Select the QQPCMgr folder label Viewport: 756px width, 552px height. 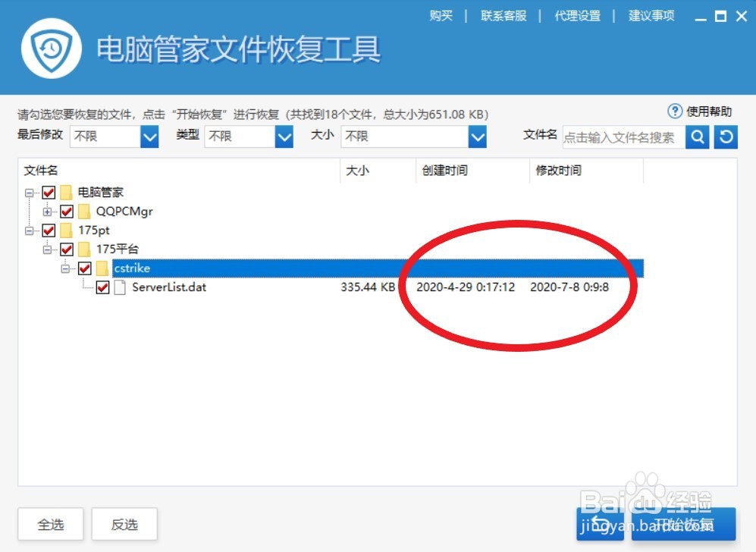point(124,211)
